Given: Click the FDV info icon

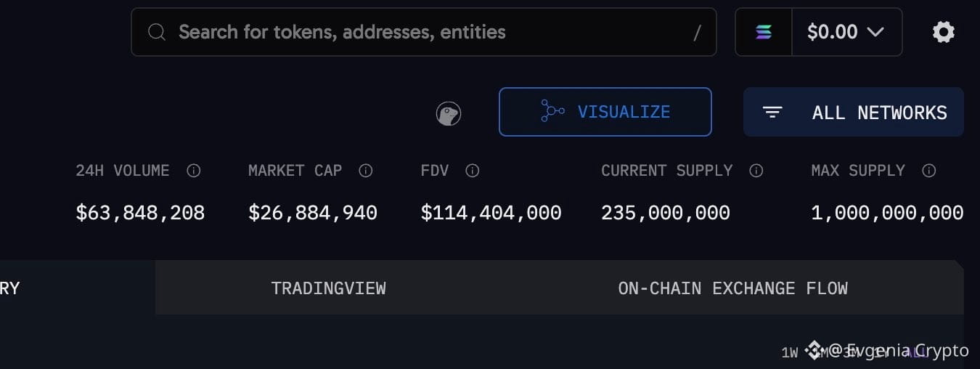Looking at the screenshot, I should click(x=473, y=171).
